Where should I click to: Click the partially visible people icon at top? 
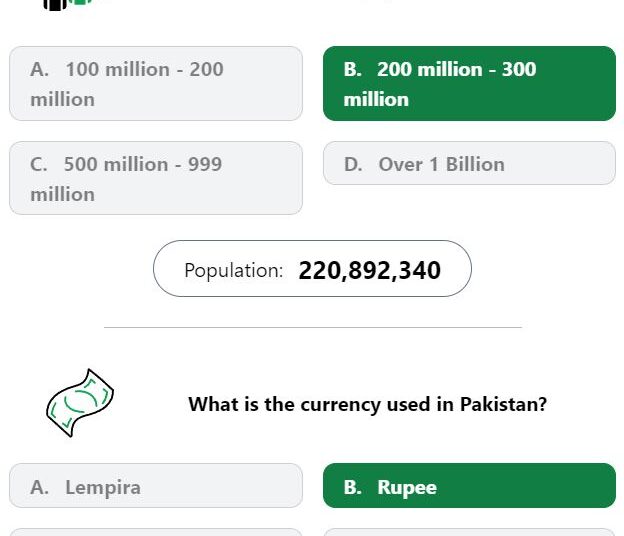tap(68, 5)
